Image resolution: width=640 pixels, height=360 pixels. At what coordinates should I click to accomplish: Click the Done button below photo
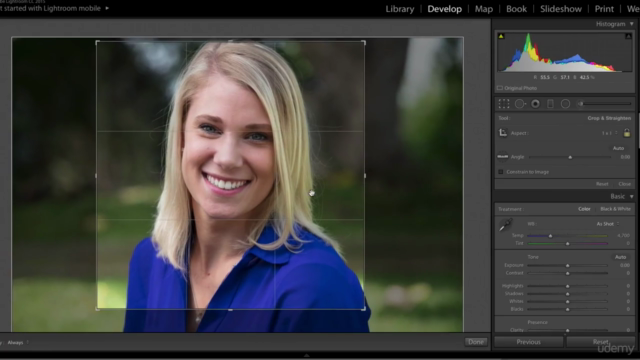coord(476,342)
